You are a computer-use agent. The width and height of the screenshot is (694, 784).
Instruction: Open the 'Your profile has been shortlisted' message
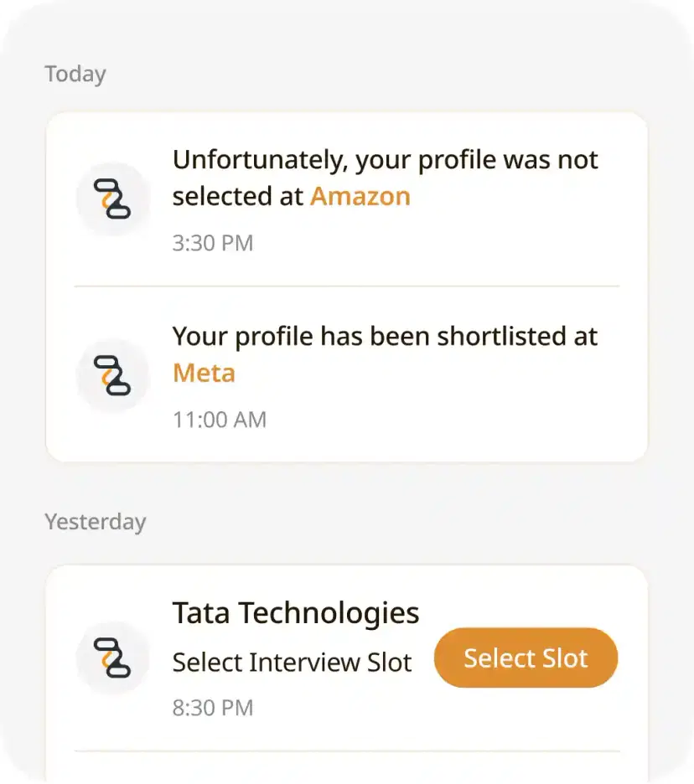pyautogui.click(x=385, y=337)
